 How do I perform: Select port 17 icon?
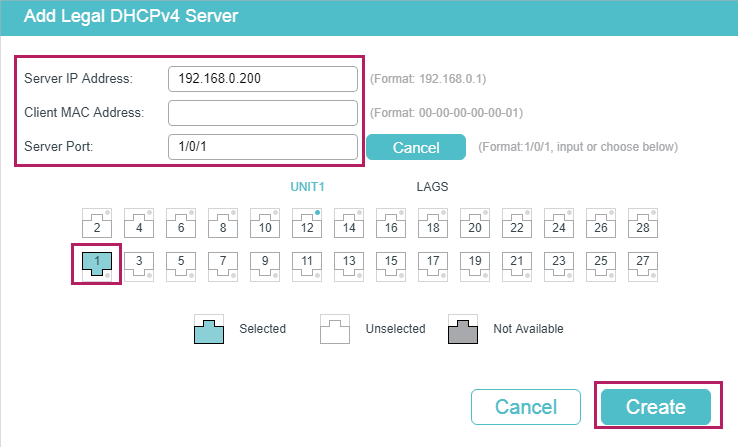coord(433,267)
